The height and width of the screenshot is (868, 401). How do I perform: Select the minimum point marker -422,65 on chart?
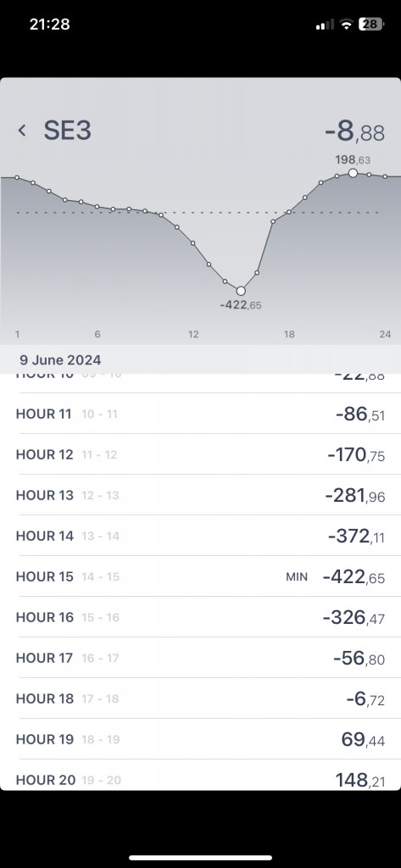241,292
